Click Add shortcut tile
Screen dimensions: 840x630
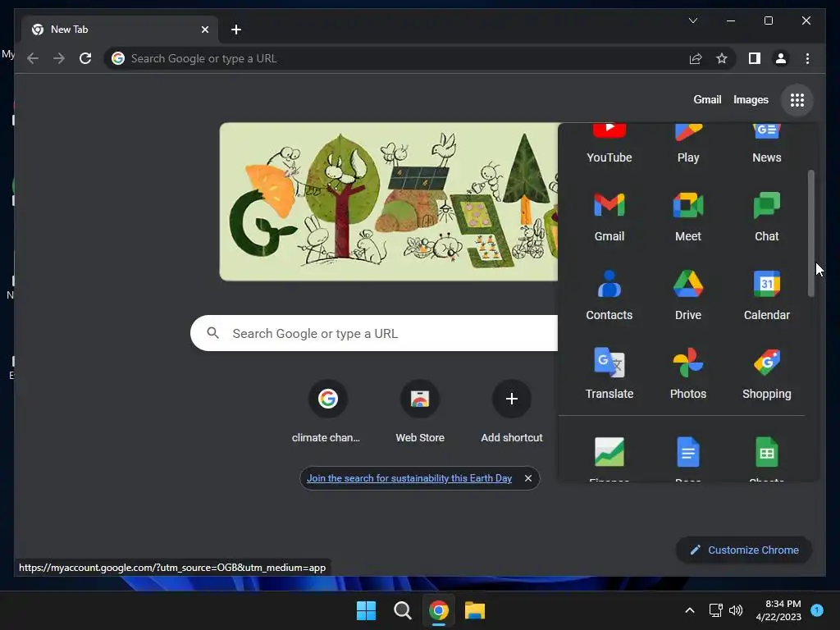[512, 412]
